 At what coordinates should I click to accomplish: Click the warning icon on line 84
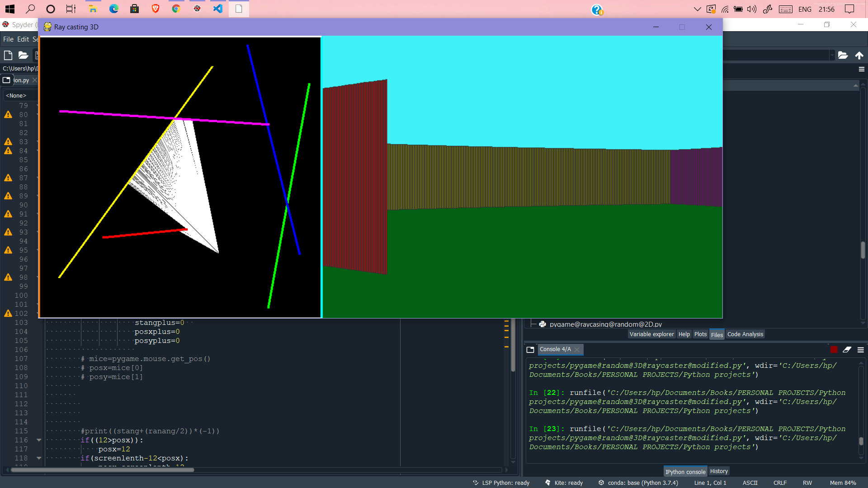[8, 151]
